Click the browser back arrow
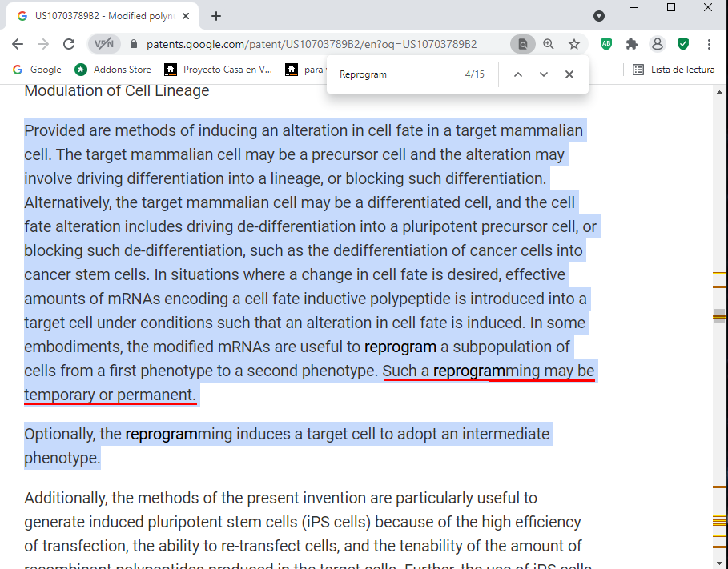Image resolution: width=728 pixels, height=569 pixels. [18, 45]
